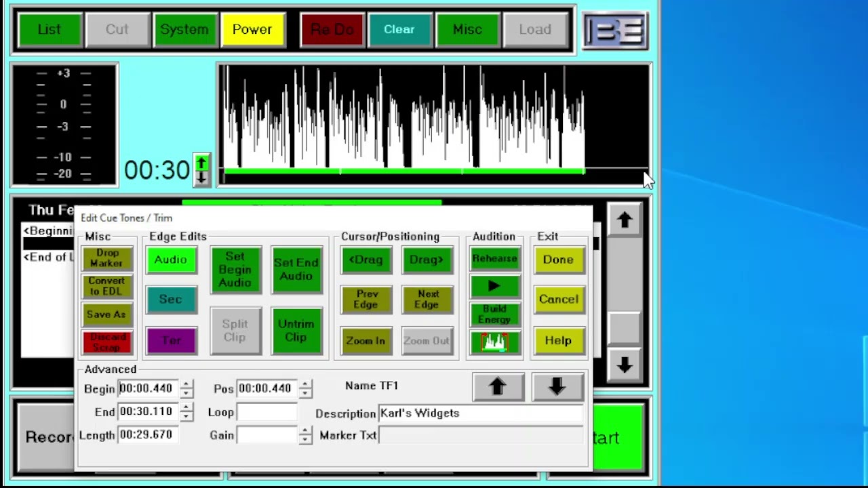Click the Length field 00:29.670

click(x=149, y=434)
